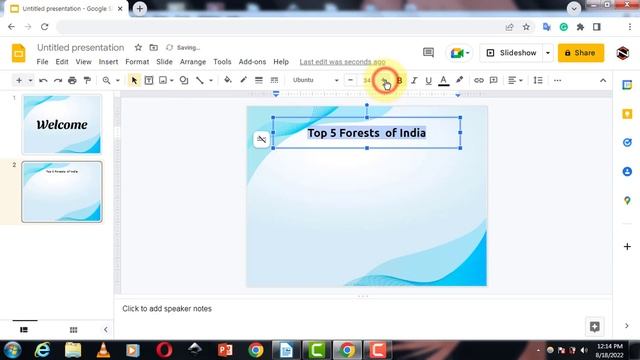Open the border color pencil
640x360 pixels.
pyautogui.click(x=243, y=80)
